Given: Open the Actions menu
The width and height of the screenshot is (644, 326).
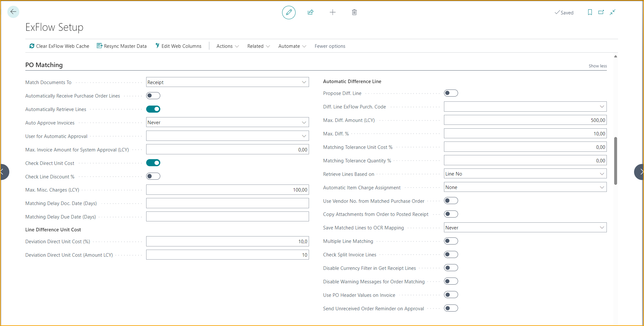Looking at the screenshot, I should [228, 46].
